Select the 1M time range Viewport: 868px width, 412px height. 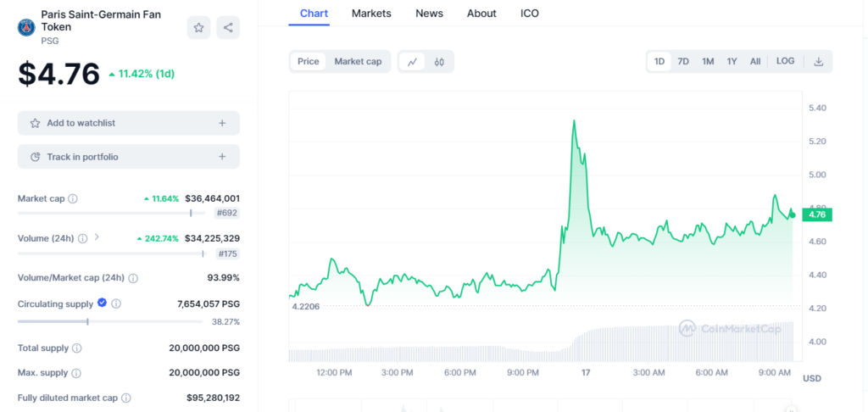tap(708, 62)
